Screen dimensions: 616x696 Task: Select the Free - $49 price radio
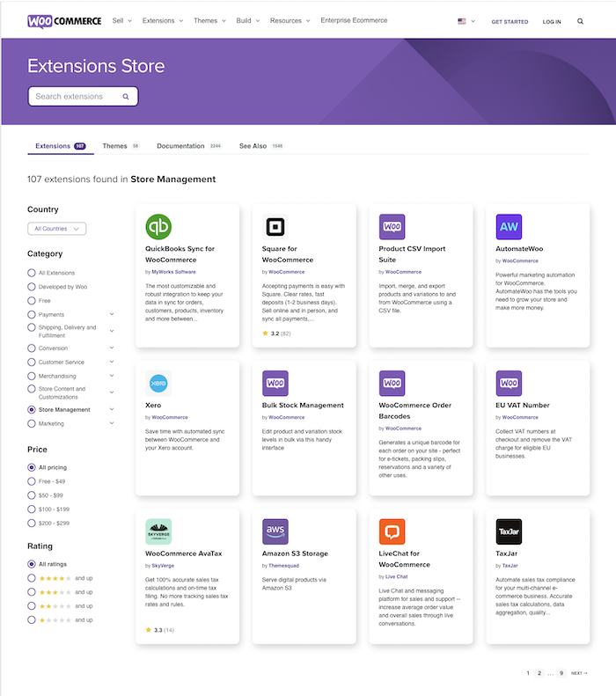coord(32,481)
